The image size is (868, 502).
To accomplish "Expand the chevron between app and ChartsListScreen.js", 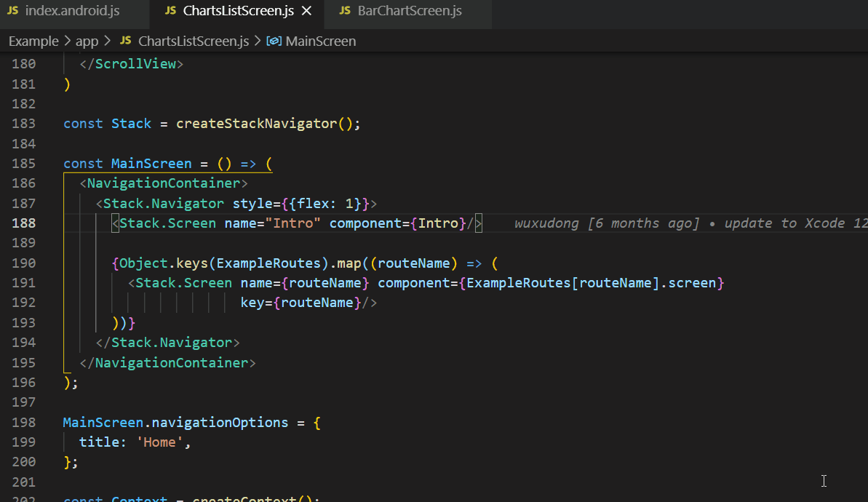I will 107,41.
